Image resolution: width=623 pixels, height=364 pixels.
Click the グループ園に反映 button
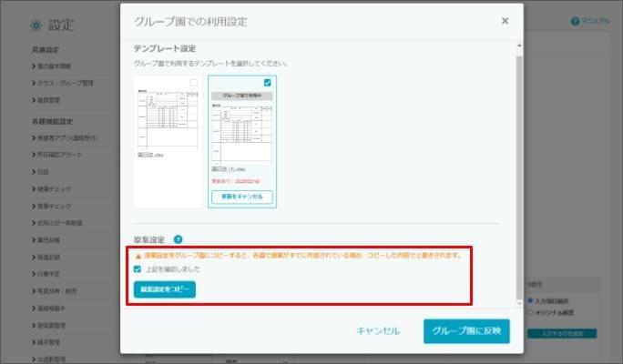click(x=466, y=330)
